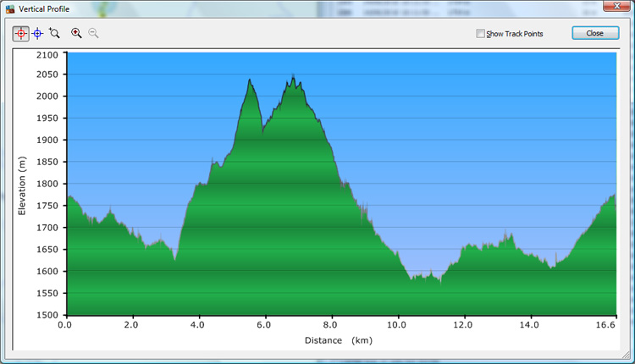Click the 8.0 distance axis label

pyautogui.click(x=330, y=325)
